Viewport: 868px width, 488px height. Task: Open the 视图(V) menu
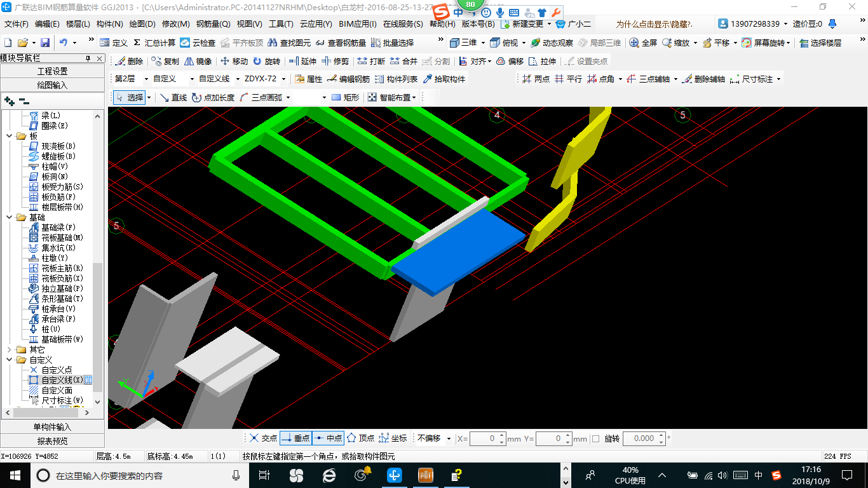click(x=249, y=24)
